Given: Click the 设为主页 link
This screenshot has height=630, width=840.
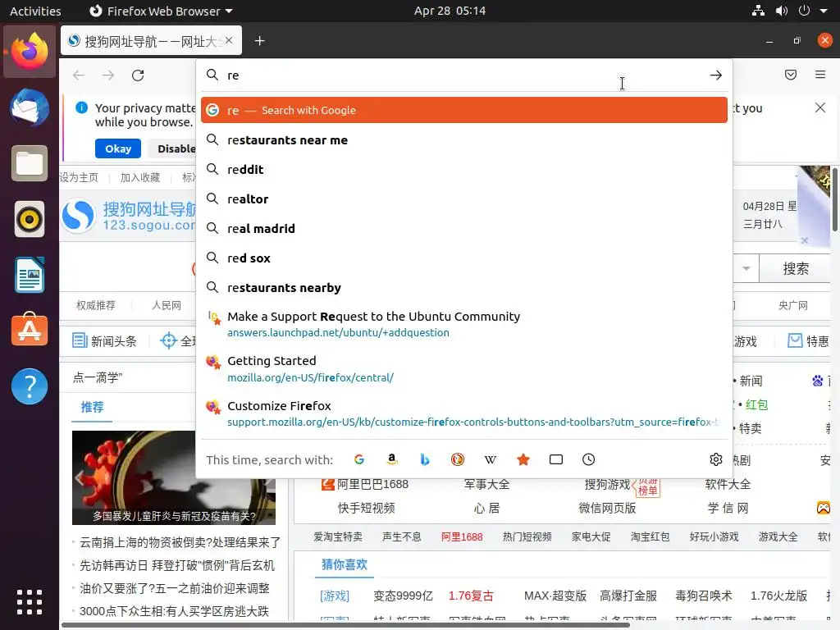Looking at the screenshot, I should coord(79,177).
